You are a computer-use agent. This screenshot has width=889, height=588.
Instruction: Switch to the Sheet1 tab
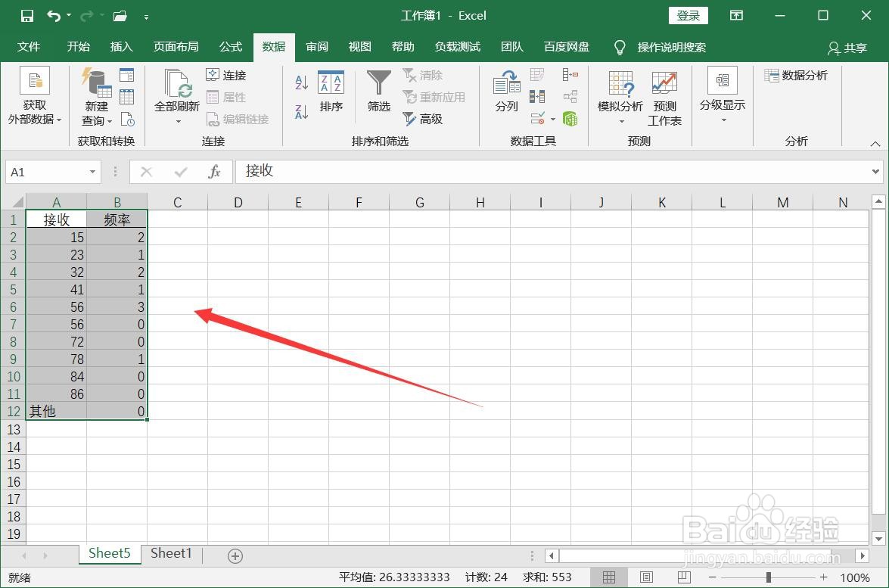(171, 553)
